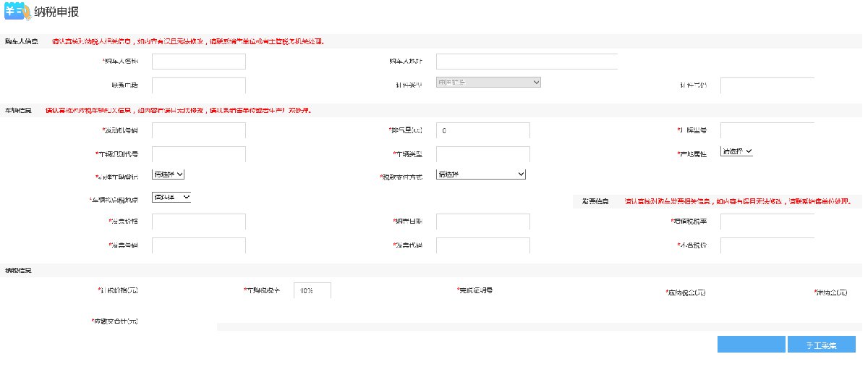Click the buyer name (购车人名称) input field
Viewport: 868px width, 375px height.
(199, 62)
